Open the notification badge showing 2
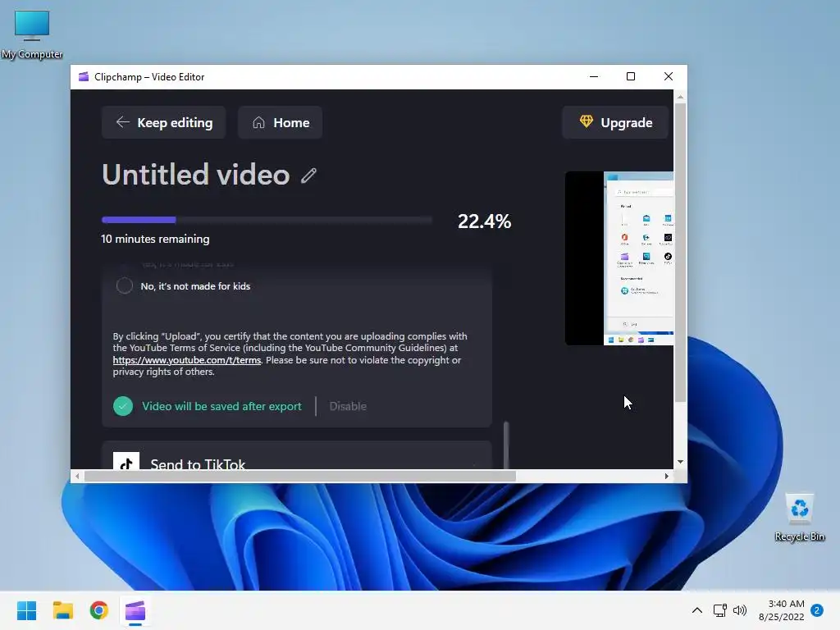 coord(817,610)
